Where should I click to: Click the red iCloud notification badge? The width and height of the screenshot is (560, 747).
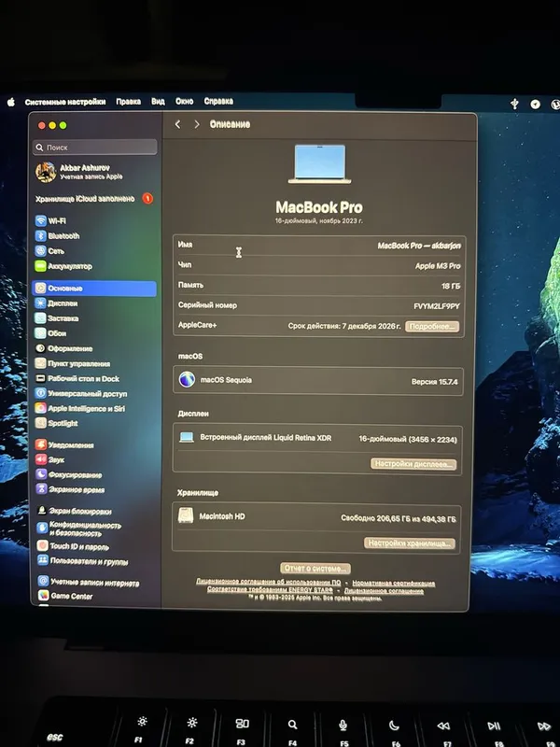147,198
